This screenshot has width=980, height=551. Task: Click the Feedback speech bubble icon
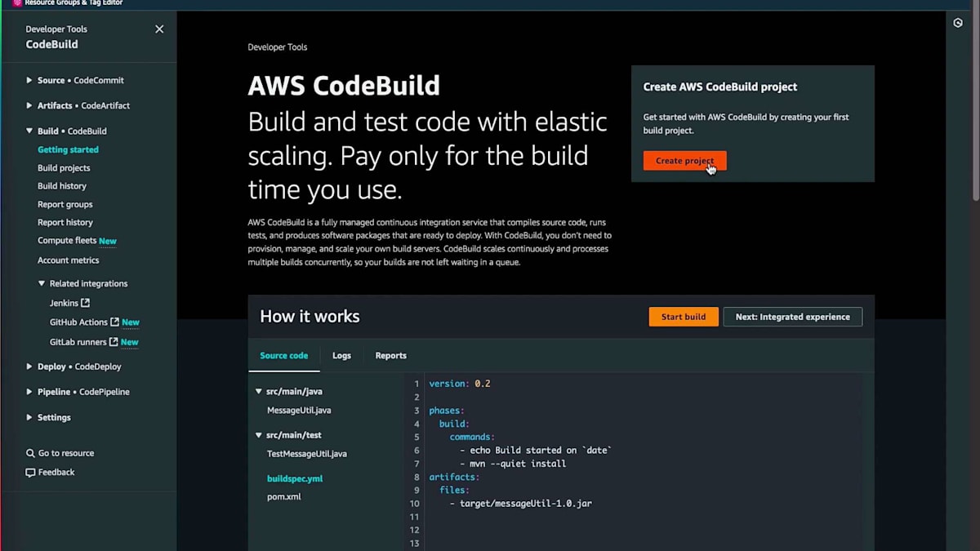[x=30, y=473]
